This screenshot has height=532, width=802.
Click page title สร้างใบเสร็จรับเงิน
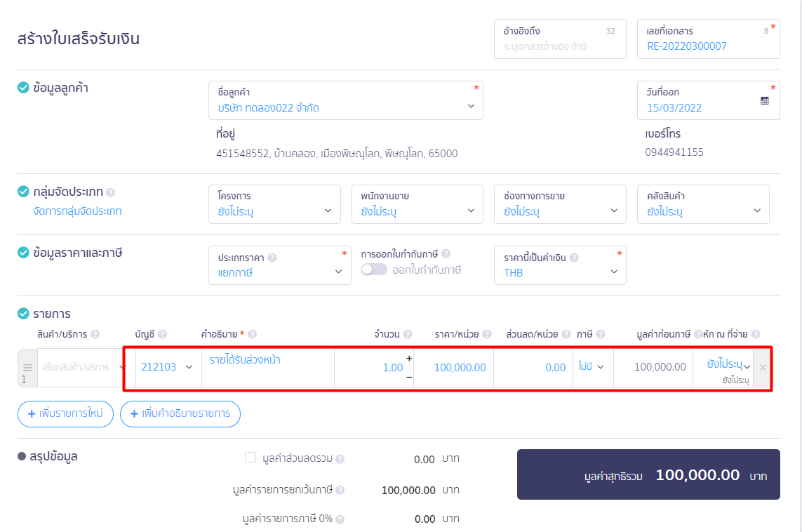point(79,39)
